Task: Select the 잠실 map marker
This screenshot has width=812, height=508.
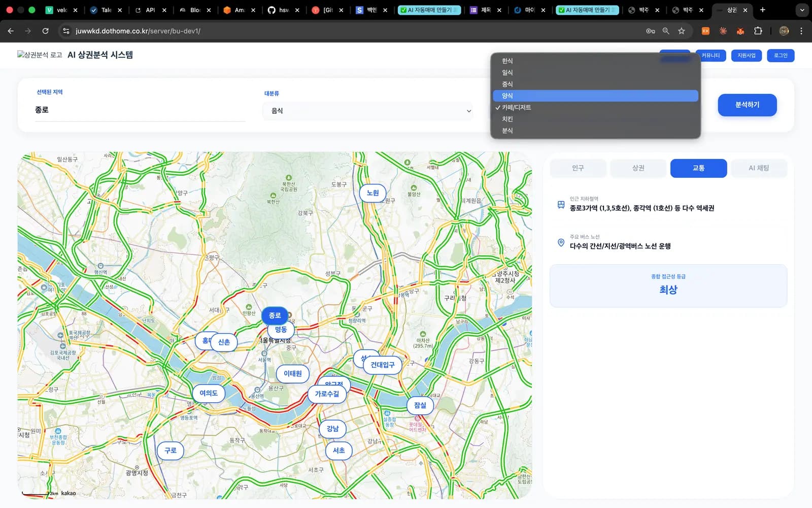Action: [420, 405]
